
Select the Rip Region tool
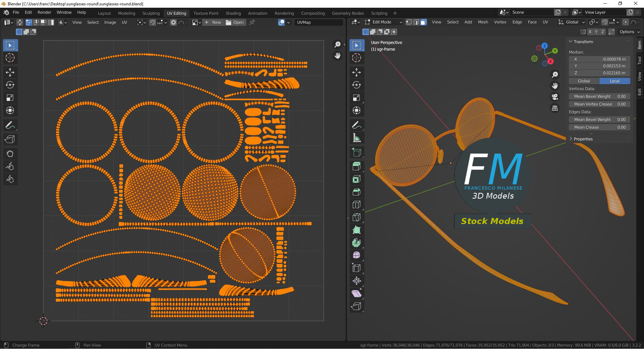click(357, 306)
